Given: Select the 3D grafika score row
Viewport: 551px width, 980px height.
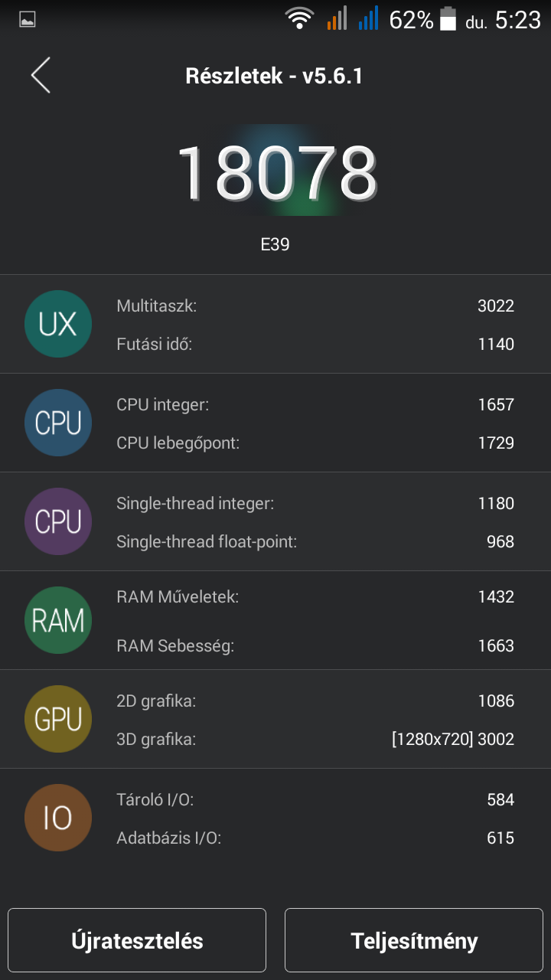Looking at the screenshot, I should (x=315, y=739).
